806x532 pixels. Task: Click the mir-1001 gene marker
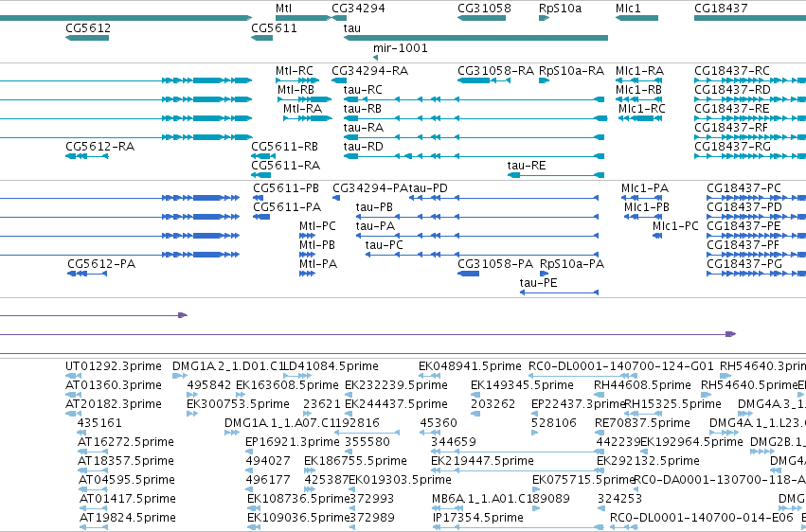pyautogui.click(x=376, y=58)
